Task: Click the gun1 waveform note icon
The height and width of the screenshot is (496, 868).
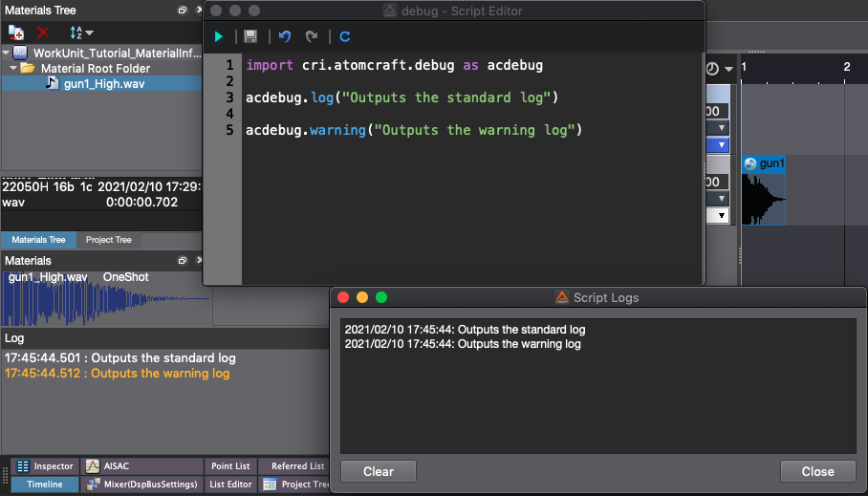Action: coord(750,163)
